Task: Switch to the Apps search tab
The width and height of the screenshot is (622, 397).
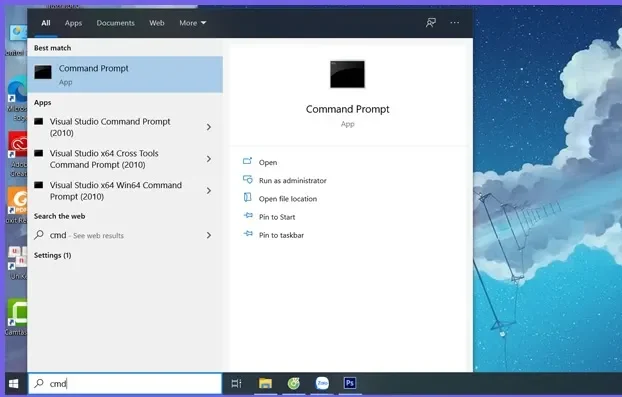Action: coord(73,23)
